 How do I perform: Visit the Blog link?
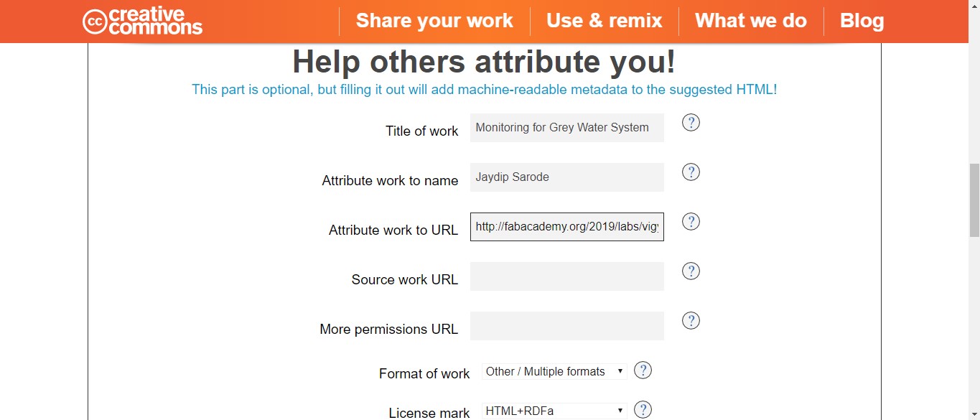coord(862,21)
